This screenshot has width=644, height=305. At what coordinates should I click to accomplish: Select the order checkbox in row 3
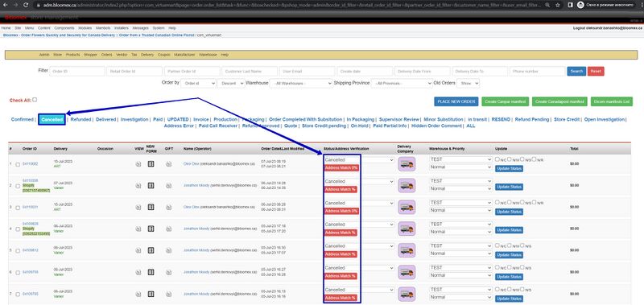coord(18,208)
